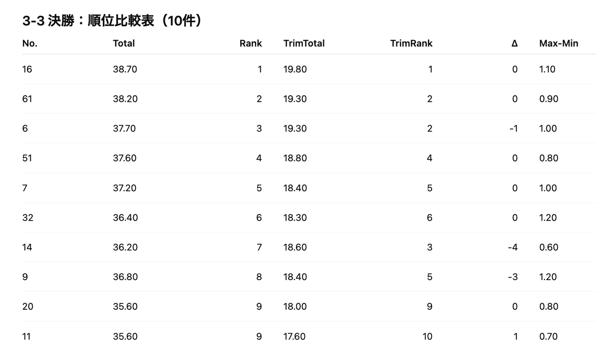
Task: Click the "Max-Min" column header
Action: point(559,43)
